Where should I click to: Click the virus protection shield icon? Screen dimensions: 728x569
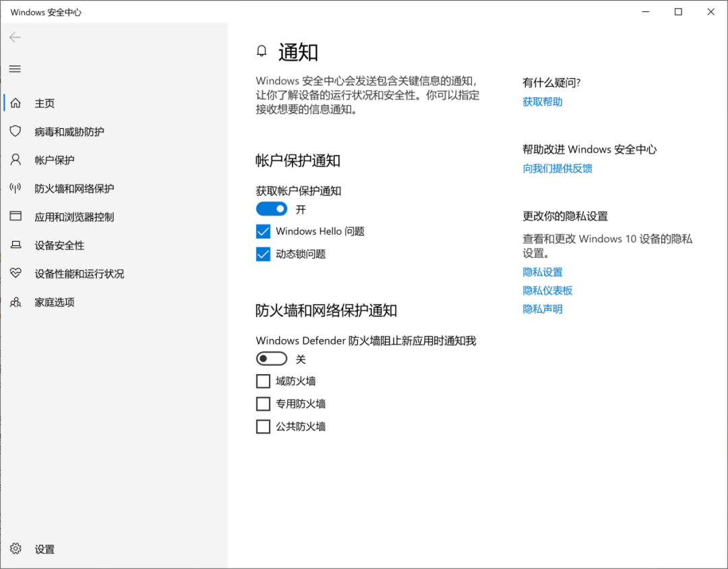16,131
